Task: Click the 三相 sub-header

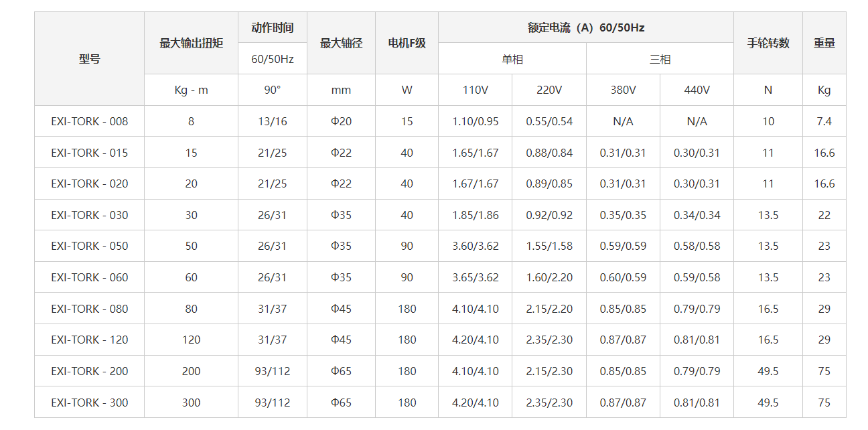Action: pos(660,59)
